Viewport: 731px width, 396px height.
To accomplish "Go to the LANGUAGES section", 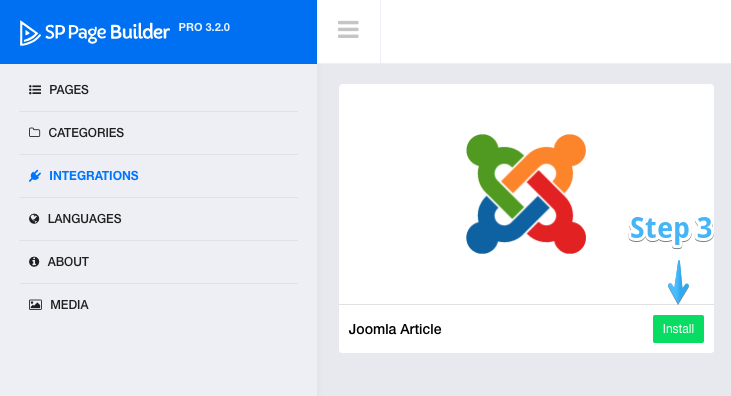I will (x=159, y=219).
